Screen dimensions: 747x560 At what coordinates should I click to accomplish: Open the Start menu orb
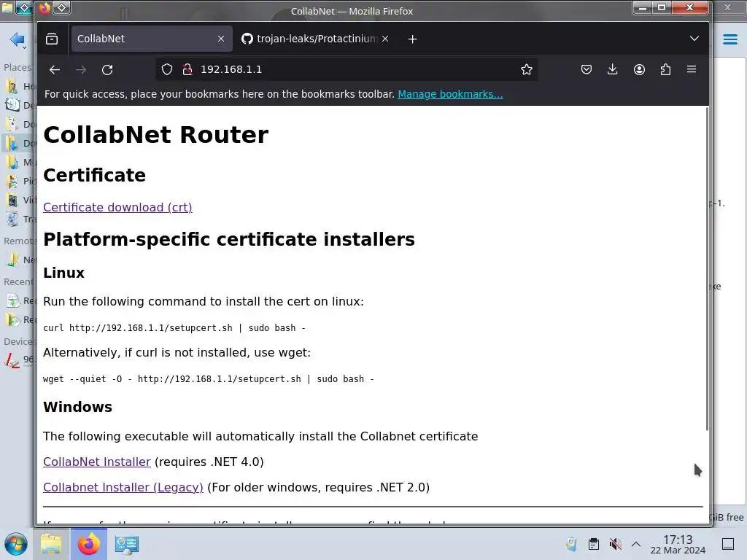coord(16,544)
